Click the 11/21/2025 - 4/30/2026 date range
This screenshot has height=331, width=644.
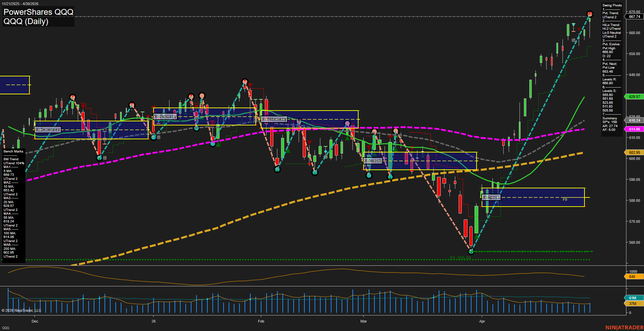[20, 4]
